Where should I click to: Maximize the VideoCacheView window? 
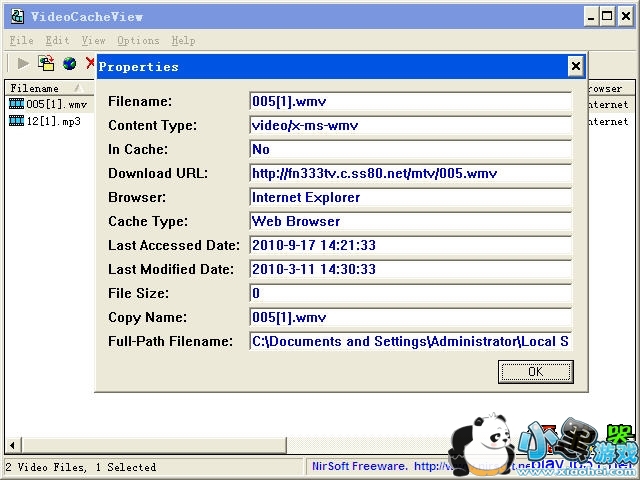point(608,17)
